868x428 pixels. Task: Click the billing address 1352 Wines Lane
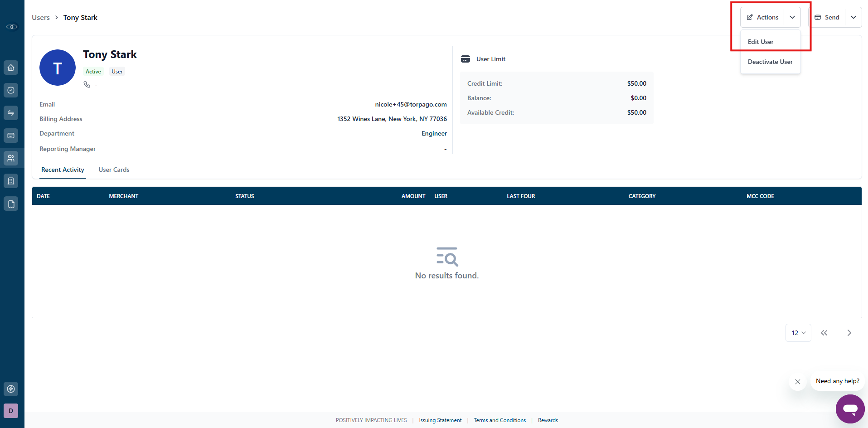(392, 119)
